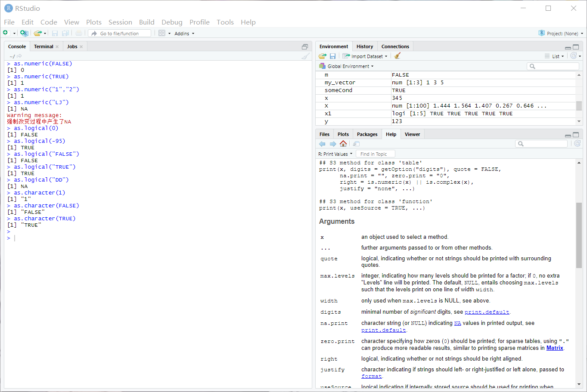Open the Project: (None) menu

click(561, 33)
